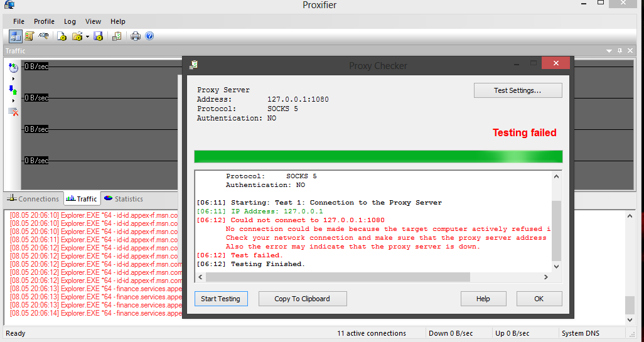
Task: Click left arrow of test log horizontal scrollbar
Action: [200, 277]
